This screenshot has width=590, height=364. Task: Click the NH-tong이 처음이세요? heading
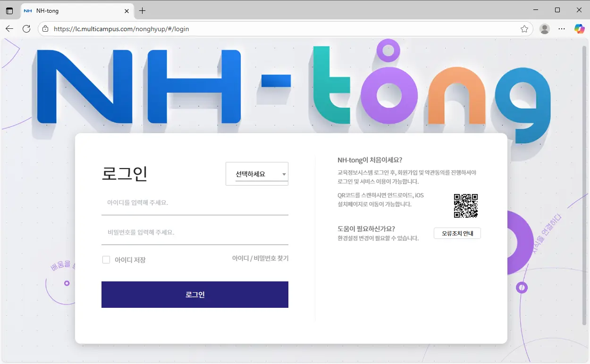point(370,160)
